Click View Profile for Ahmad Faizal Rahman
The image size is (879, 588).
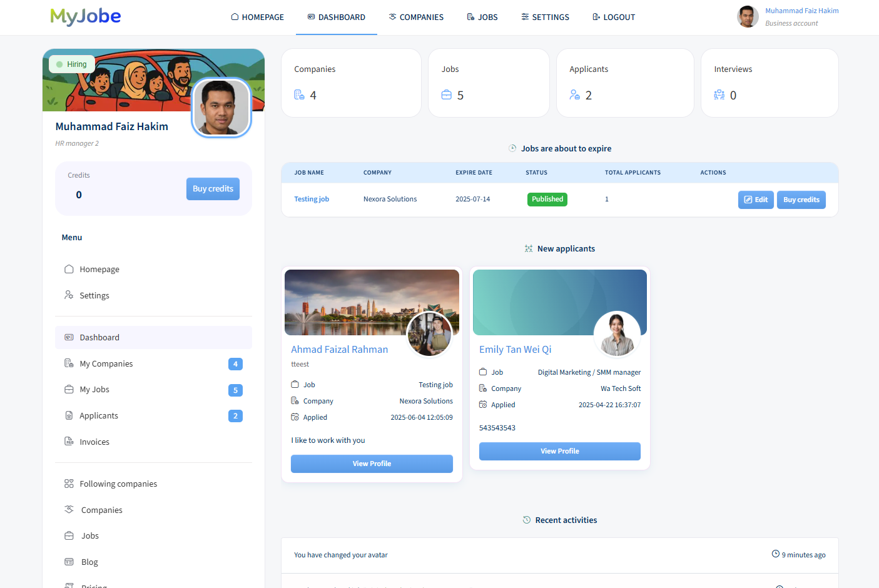(372, 464)
